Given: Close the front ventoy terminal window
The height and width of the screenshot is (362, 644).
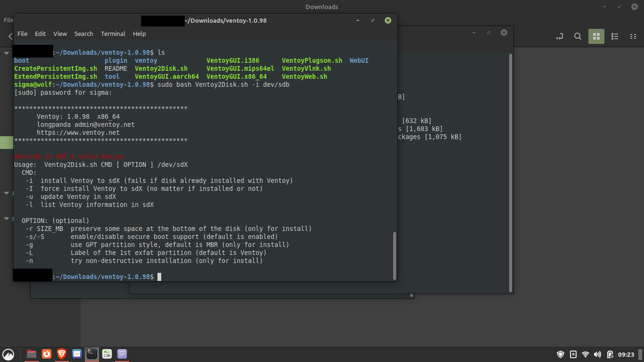Looking at the screenshot, I should [x=388, y=21].
